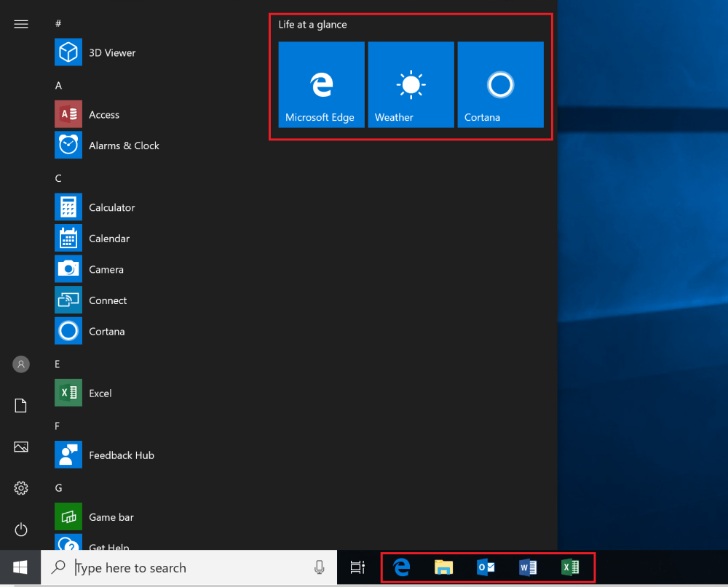
Task: Open Settings via the gear icon
Action: [21, 487]
